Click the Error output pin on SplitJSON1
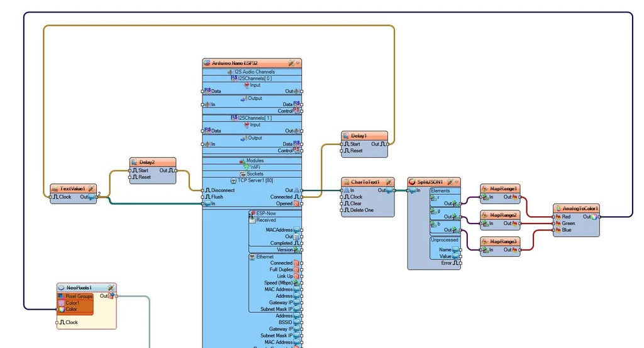Screen dimensions: 644x348 (460, 263)
